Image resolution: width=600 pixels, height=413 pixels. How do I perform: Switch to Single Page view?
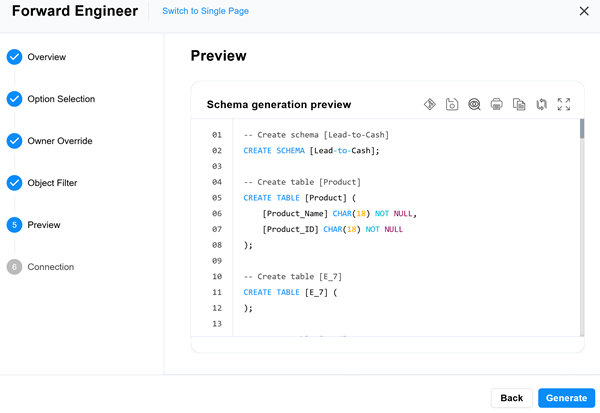pos(205,11)
